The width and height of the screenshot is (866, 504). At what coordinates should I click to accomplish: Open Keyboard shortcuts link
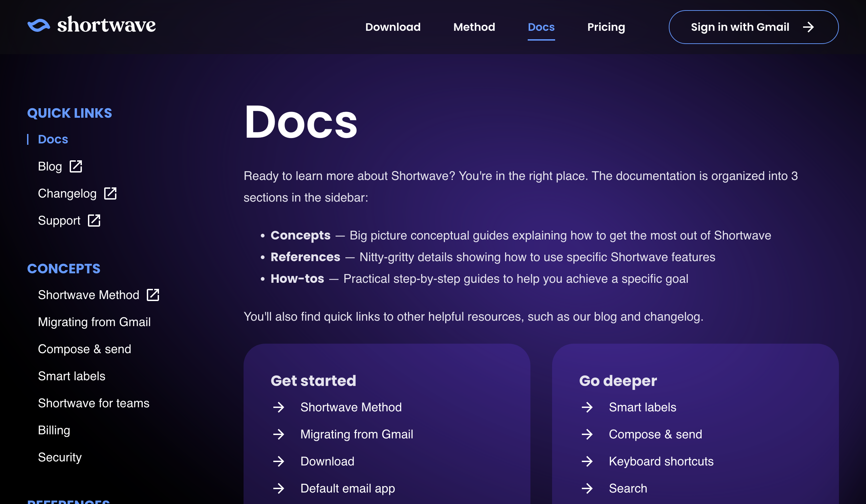pyautogui.click(x=661, y=461)
